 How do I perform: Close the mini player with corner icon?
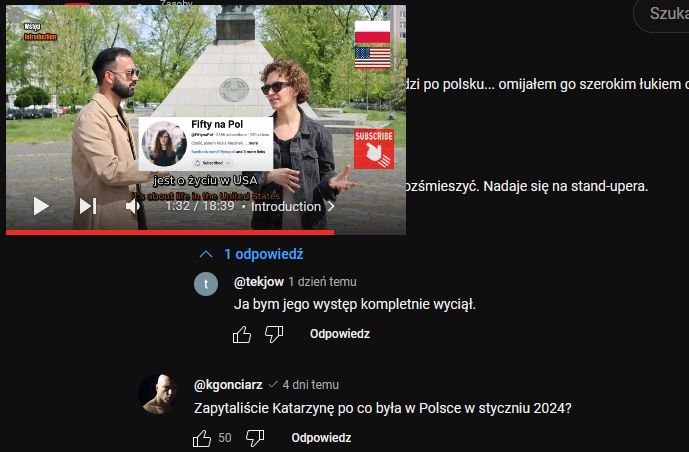(16, 15)
